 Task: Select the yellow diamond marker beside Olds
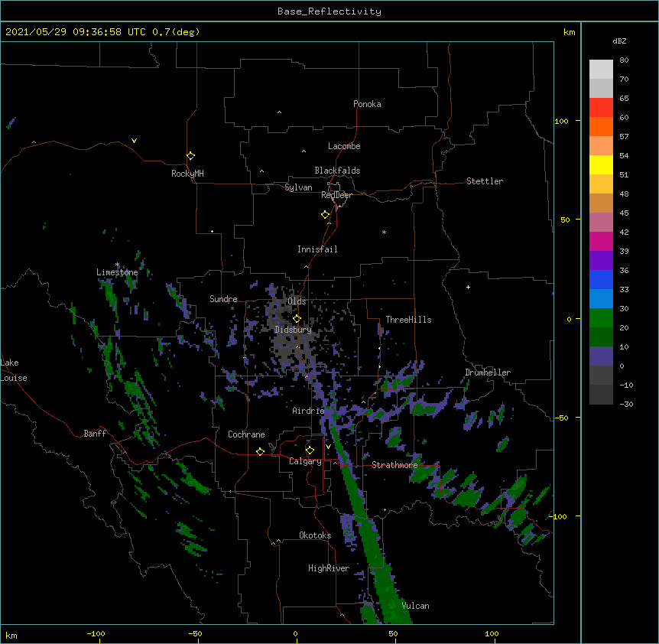(297, 319)
